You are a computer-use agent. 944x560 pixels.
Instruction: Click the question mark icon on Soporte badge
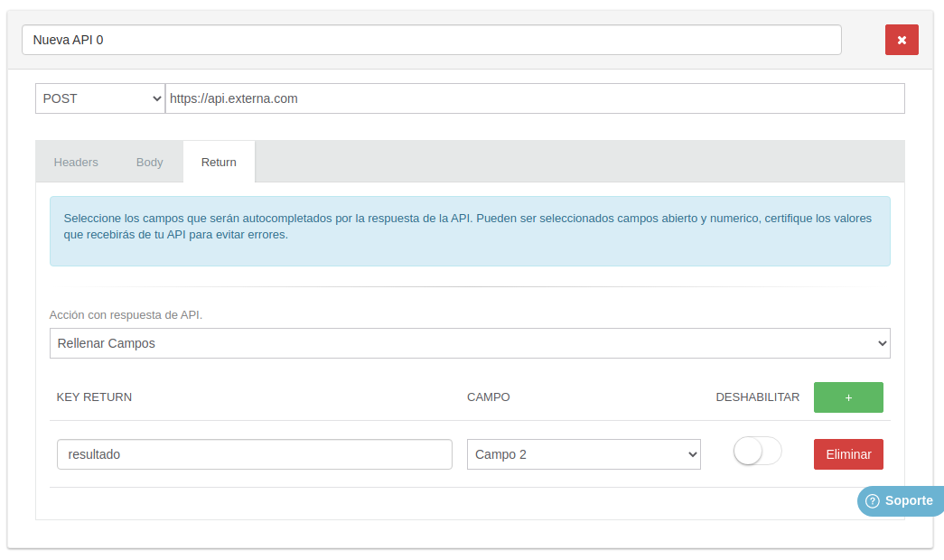872,500
